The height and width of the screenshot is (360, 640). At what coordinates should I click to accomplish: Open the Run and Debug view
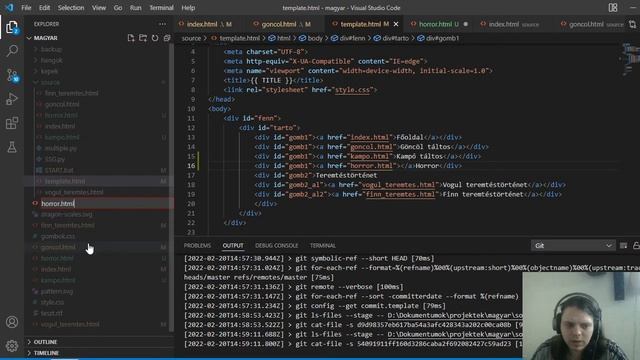tap(12, 99)
